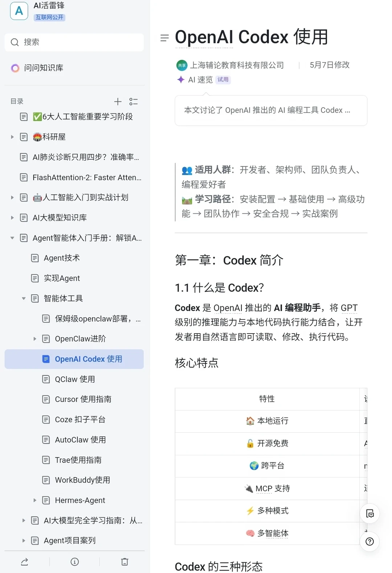392x573 pixels.
Task: Open FlashAttention-2: Faster Atten... document
Action: pos(87,177)
